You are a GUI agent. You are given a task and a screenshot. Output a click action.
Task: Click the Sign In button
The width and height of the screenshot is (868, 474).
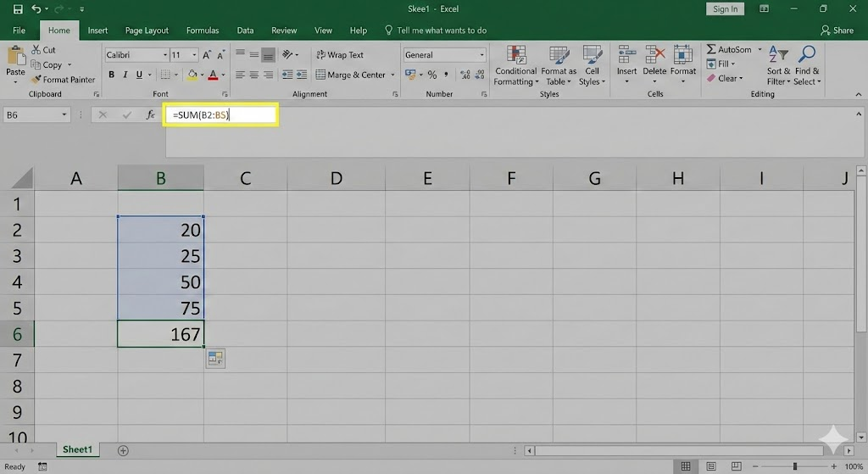(x=725, y=9)
